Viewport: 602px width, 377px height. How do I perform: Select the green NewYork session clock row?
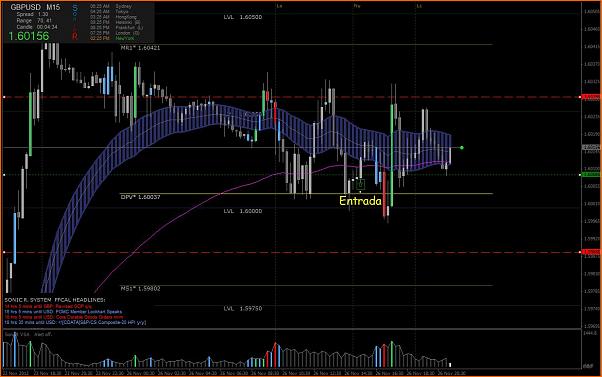tap(112, 38)
